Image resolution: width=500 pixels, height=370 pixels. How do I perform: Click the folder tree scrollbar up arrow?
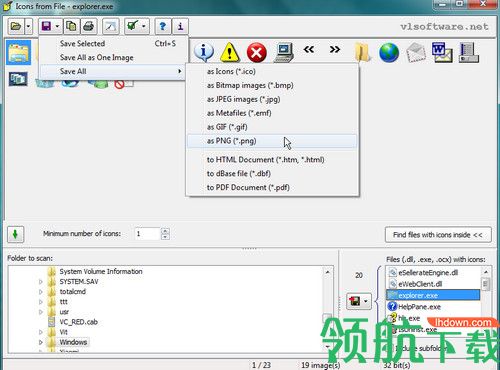pos(328,272)
